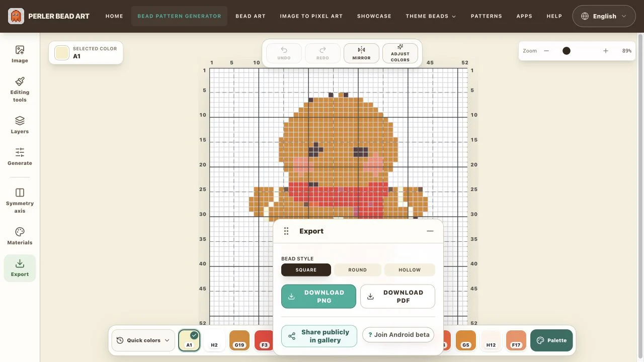Click Join Android beta button

pos(398,335)
